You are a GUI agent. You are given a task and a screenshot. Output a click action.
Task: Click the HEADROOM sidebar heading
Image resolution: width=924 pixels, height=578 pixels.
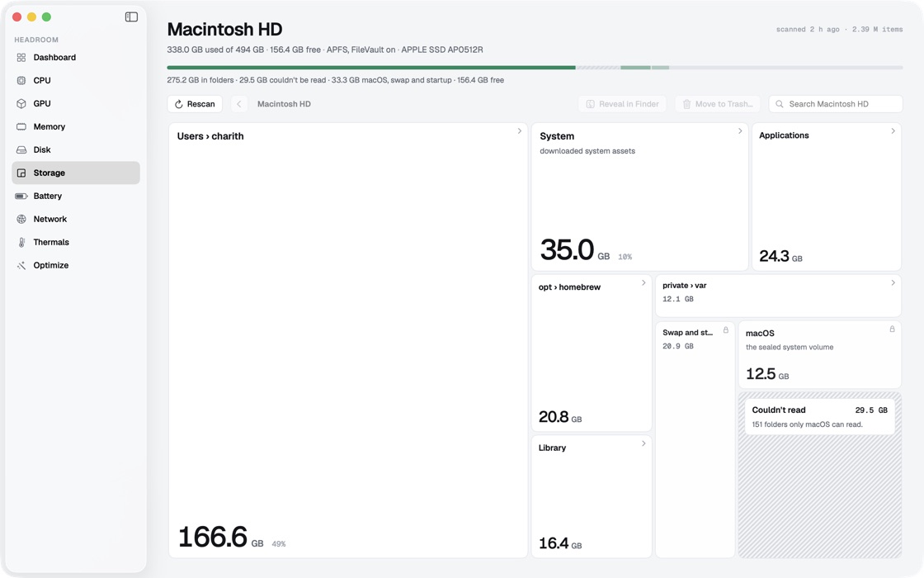36,40
